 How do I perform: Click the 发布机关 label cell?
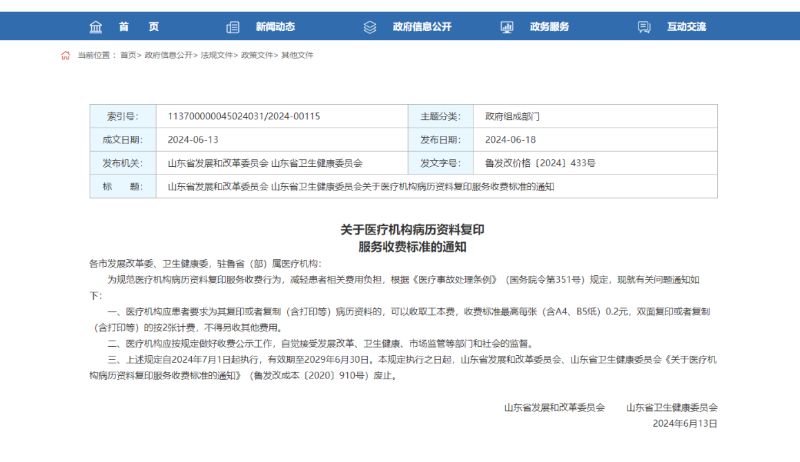(123, 163)
